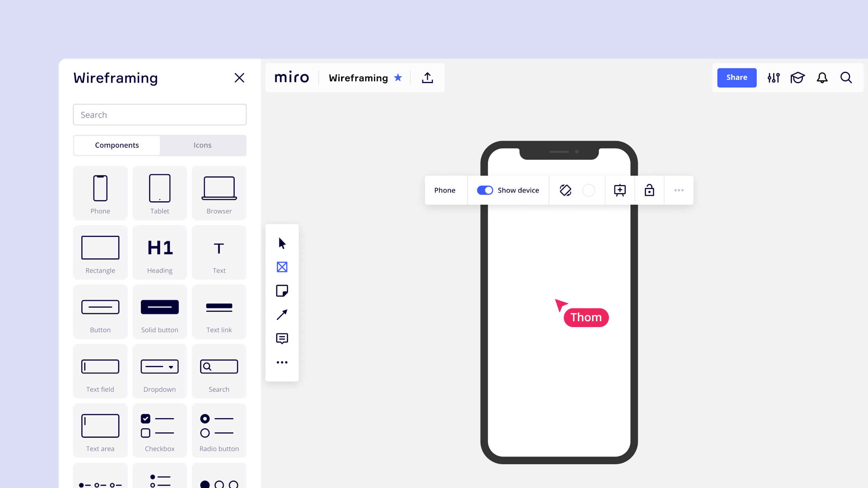Select the arrow line tool
This screenshot has width=868, height=488.
click(x=282, y=314)
